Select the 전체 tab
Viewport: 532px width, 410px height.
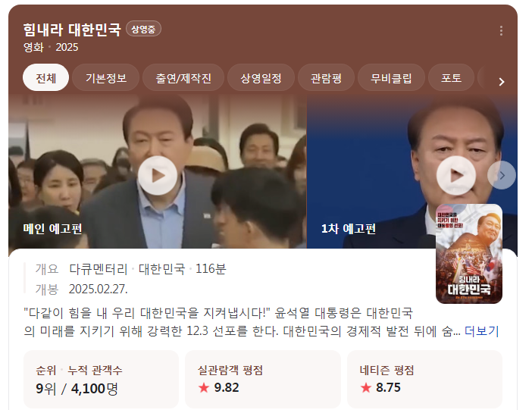tap(45, 78)
